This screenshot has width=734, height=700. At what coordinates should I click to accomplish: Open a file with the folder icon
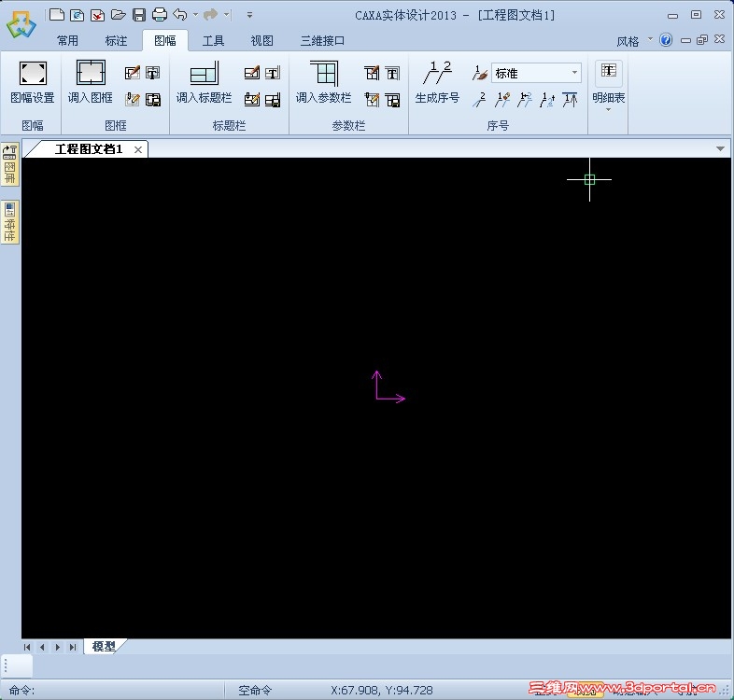118,15
